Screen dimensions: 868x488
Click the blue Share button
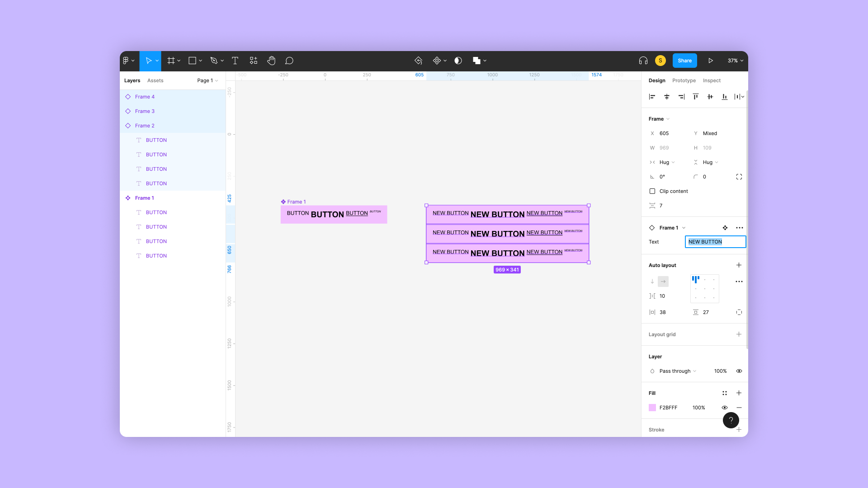pos(684,61)
